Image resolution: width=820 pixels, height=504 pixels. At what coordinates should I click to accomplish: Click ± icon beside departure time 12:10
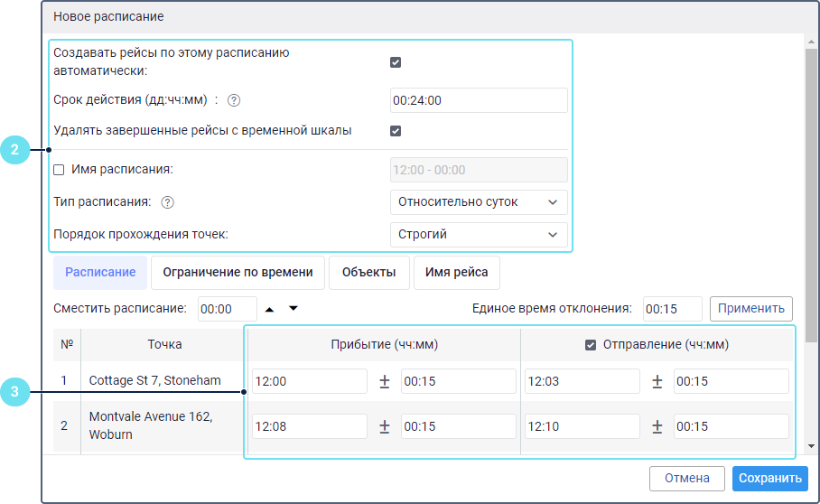tap(657, 426)
